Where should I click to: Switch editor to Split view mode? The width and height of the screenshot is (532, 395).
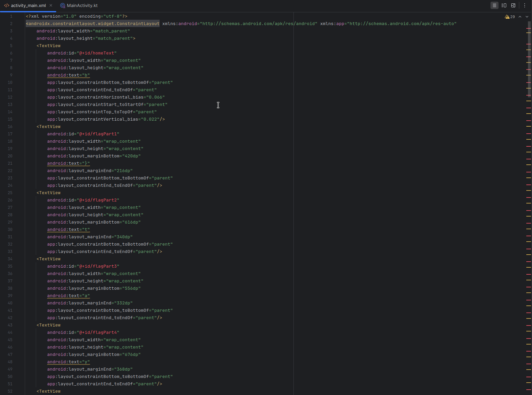(504, 5)
